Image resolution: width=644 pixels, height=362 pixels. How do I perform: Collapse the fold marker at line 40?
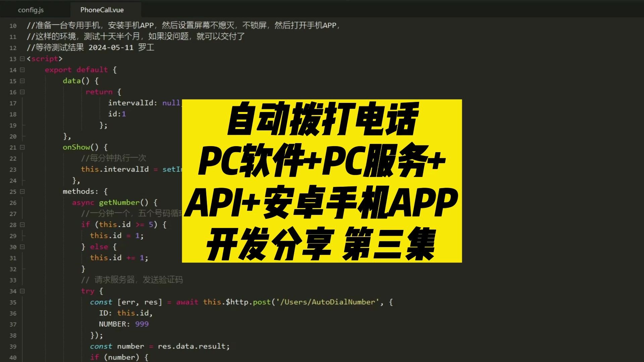pyautogui.click(x=21, y=357)
